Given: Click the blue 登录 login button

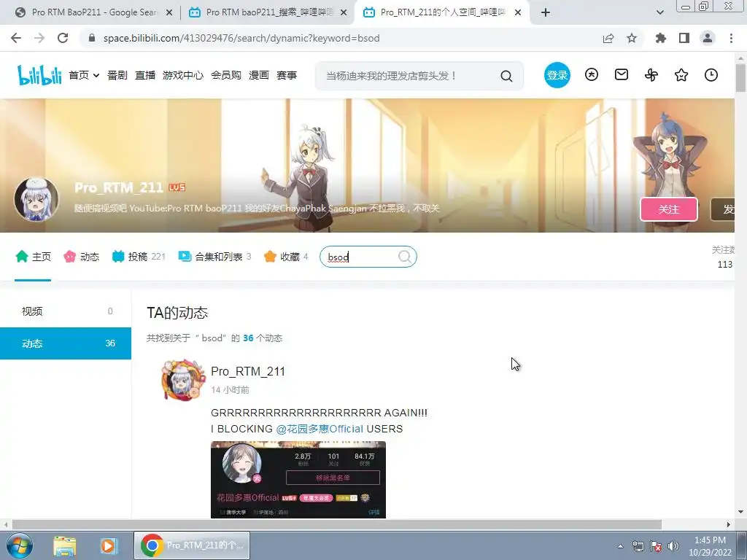Looking at the screenshot, I should [557, 75].
